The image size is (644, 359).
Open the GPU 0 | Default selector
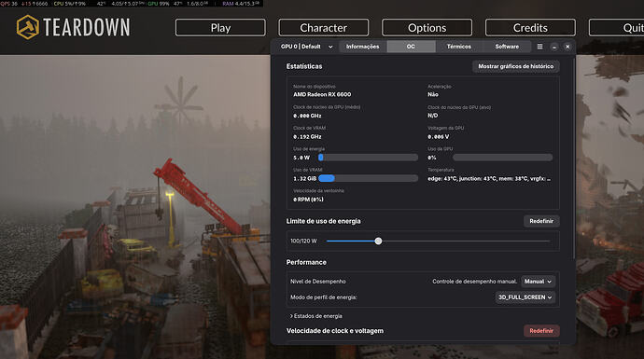pos(306,47)
